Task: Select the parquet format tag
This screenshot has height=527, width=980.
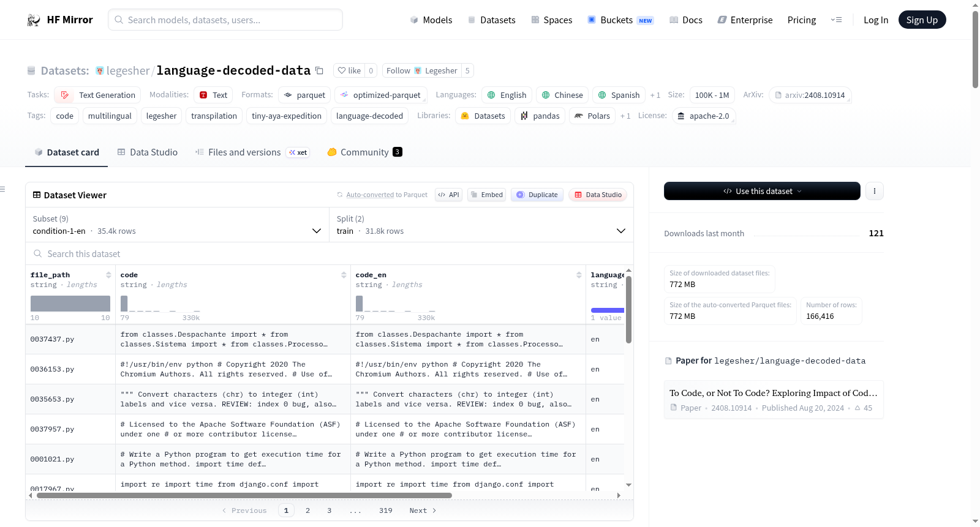Action: point(304,95)
